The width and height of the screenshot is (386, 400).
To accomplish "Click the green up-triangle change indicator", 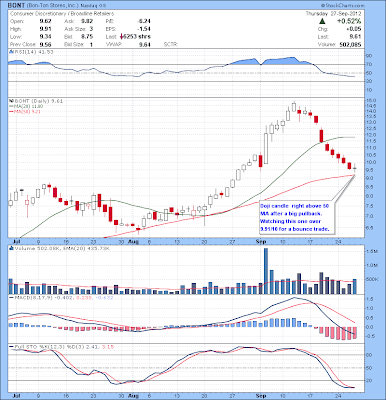I will point(322,21).
